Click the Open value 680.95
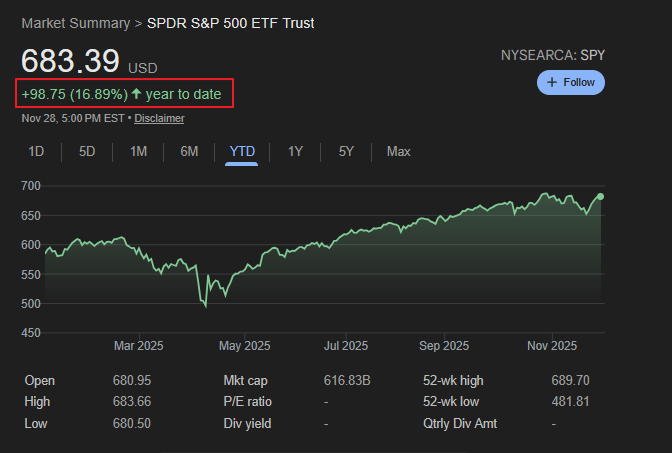The image size is (672, 453). pos(132,380)
